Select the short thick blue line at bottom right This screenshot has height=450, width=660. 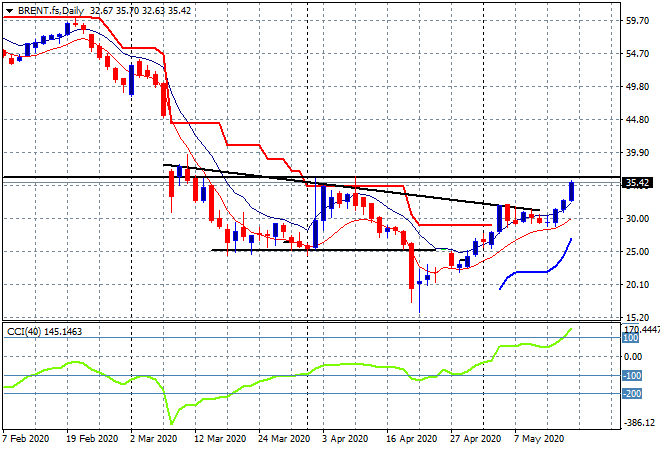point(530,271)
